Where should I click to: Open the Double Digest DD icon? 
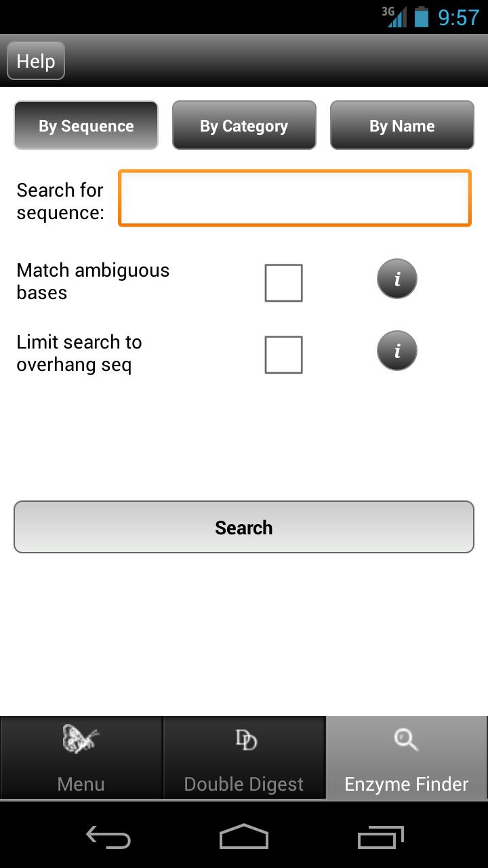(245, 740)
